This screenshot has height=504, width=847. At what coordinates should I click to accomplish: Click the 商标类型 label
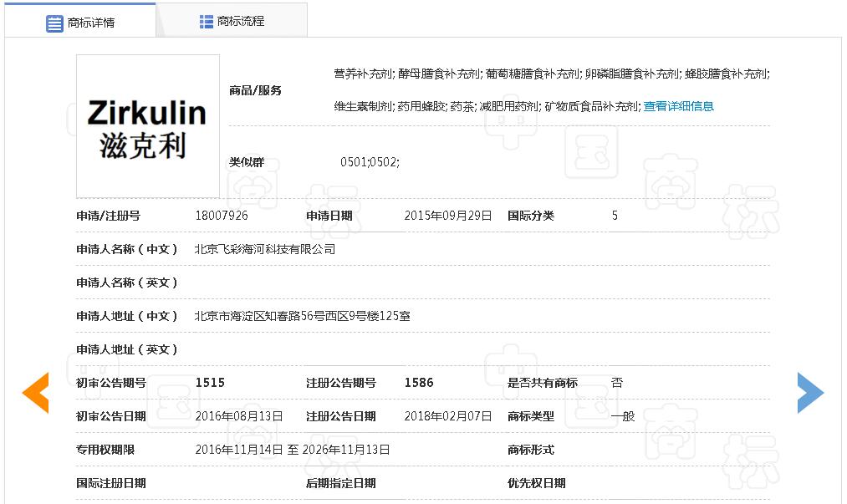530,416
